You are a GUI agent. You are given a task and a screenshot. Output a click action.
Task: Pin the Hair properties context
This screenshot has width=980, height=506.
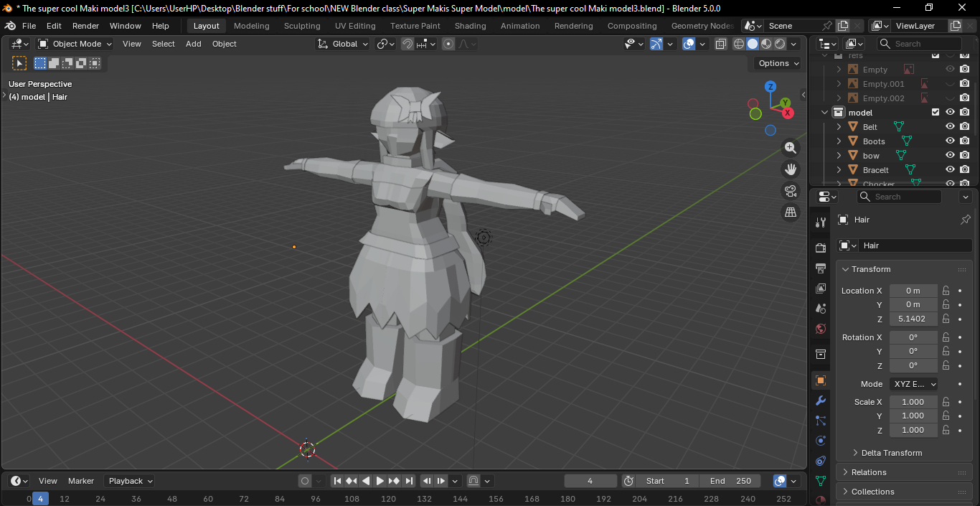point(965,220)
